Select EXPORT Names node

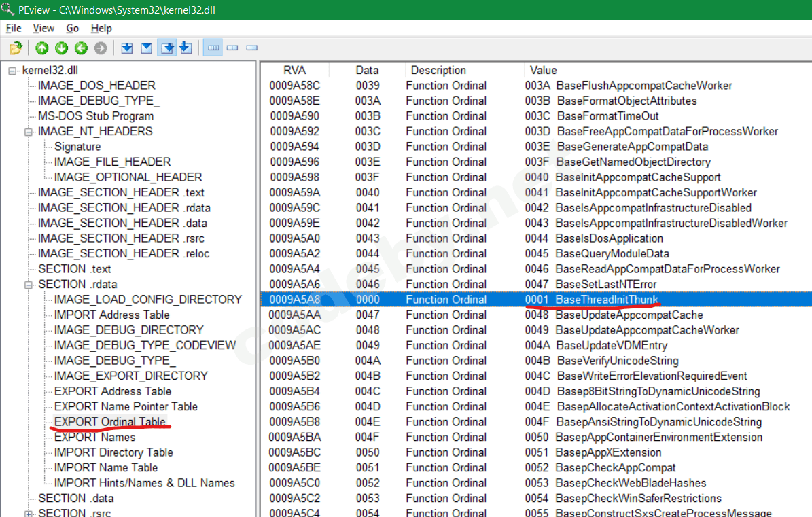point(94,438)
